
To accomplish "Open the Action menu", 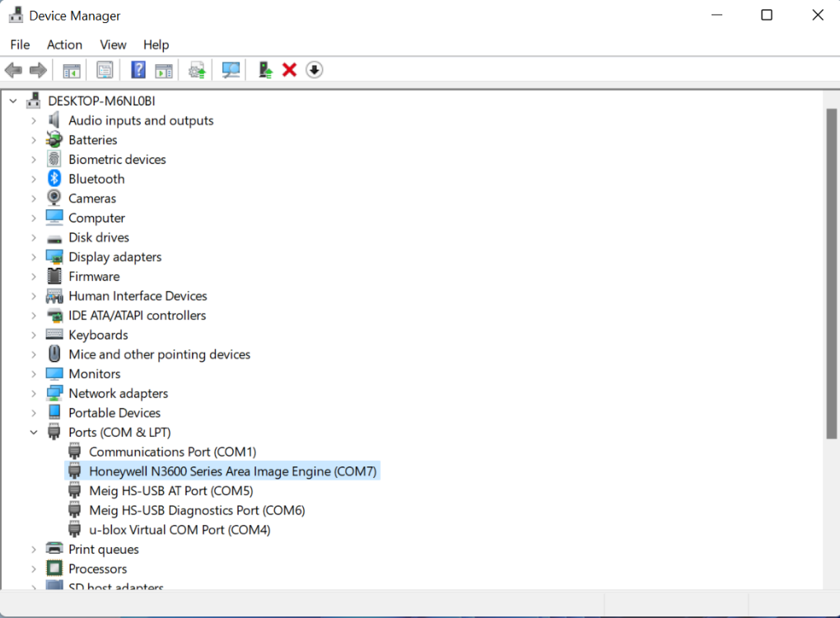I will [64, 44].
